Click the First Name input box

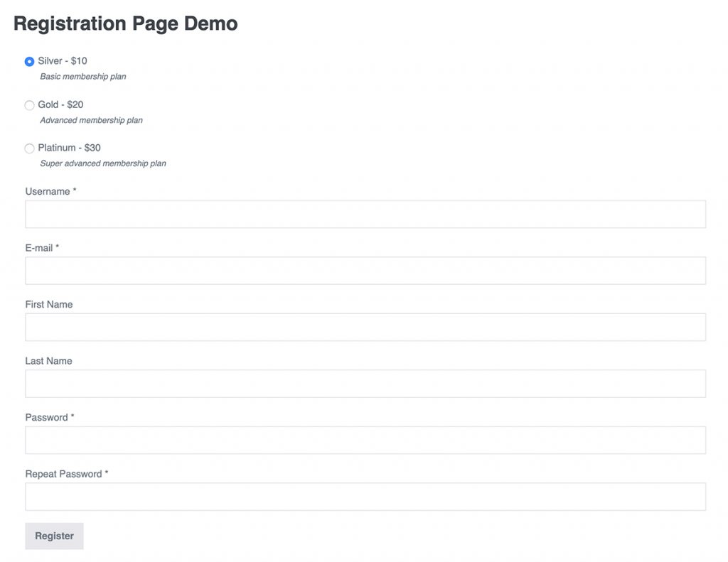365,327
